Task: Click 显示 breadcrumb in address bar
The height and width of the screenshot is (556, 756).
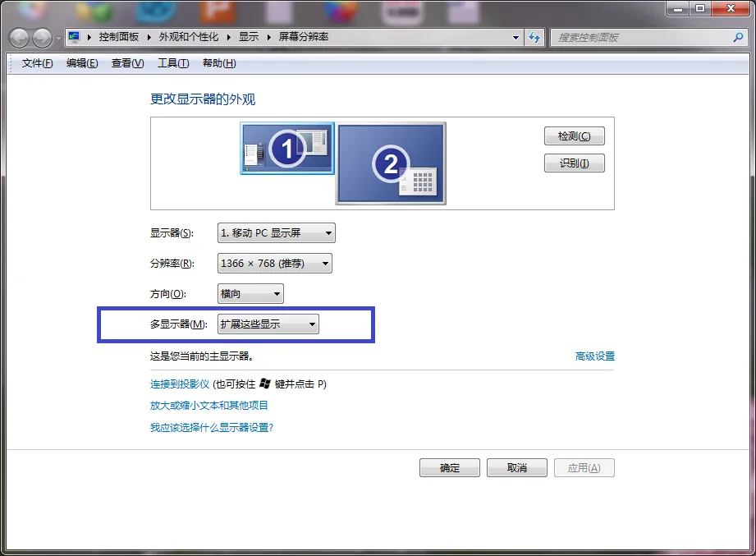Action: coord(249,37)
